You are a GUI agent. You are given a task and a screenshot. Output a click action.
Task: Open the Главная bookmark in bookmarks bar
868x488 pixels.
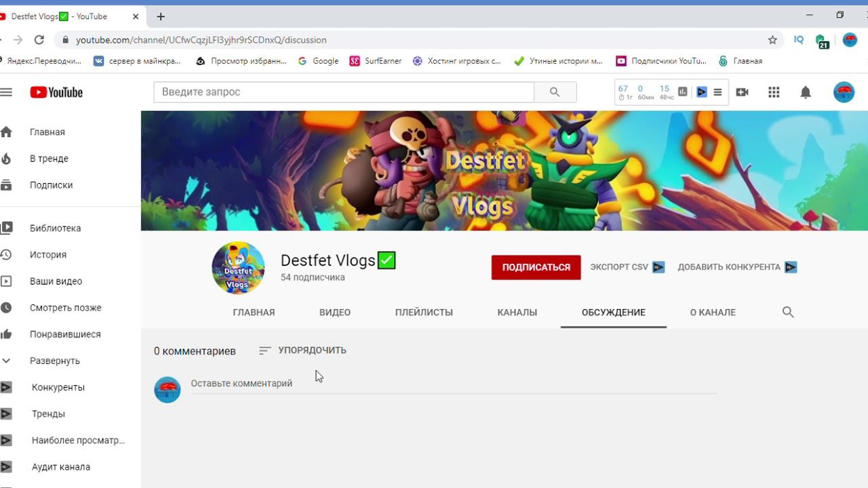pyautogui.click(x=741, y=61)
